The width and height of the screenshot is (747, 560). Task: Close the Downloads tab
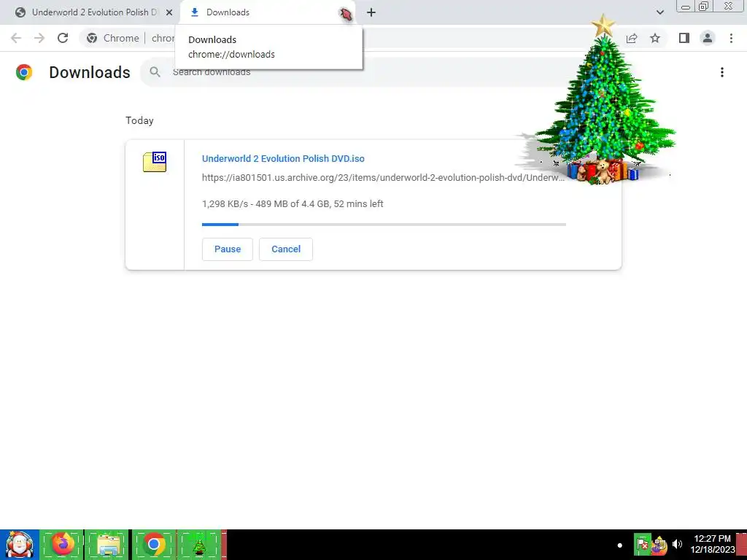tap(346, 13)
